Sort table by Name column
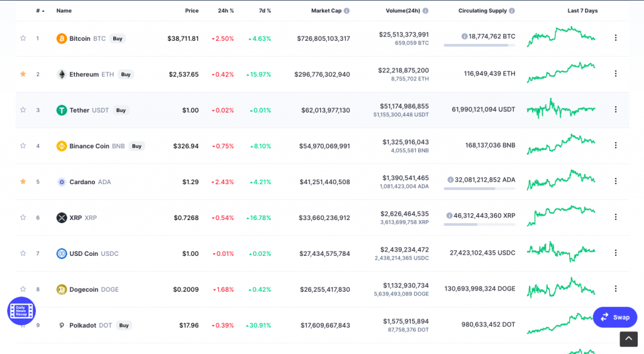This screenshot has height=354, width=644. click(x=64, y=11)
